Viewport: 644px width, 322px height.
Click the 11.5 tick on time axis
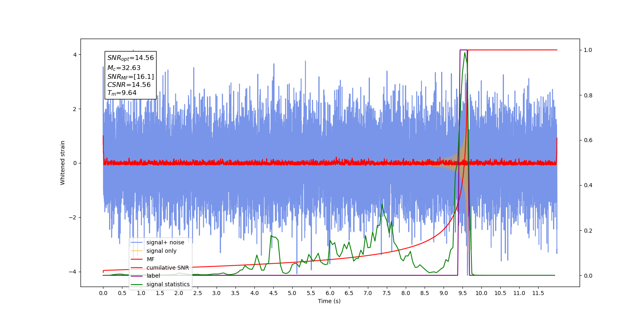538,293
